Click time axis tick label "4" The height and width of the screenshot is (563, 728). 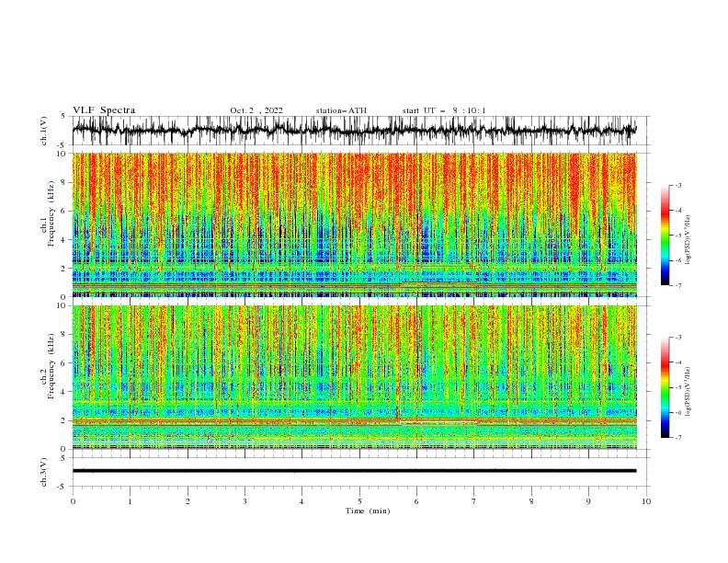[301, 501]
